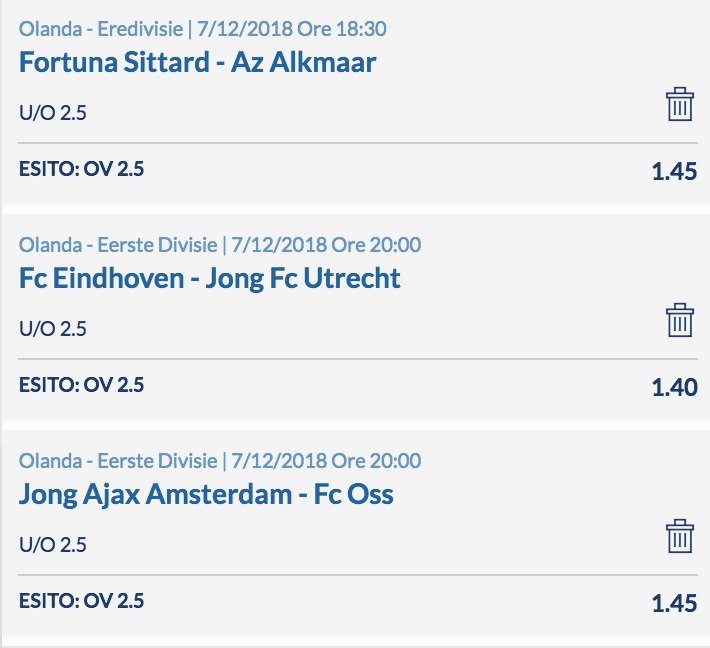Viewport: 710px width, 648px height.
Task: Click the 1.40 odds for Fc Eindhoven match
Action: coord(674,387)
